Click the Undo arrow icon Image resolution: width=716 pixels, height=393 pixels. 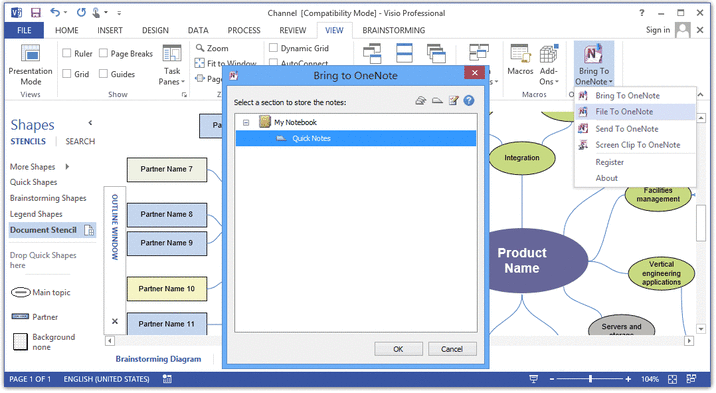(55, 13)
